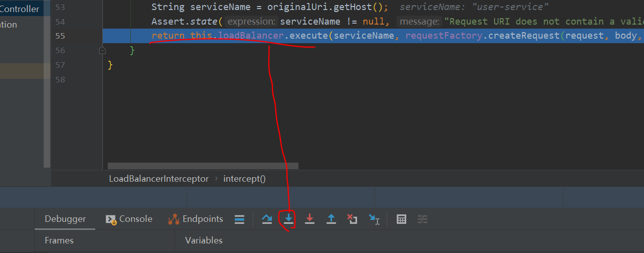644x253 pixels.
Task: Click line number 58 in the gutter
Action: click(x=60, y=79)
